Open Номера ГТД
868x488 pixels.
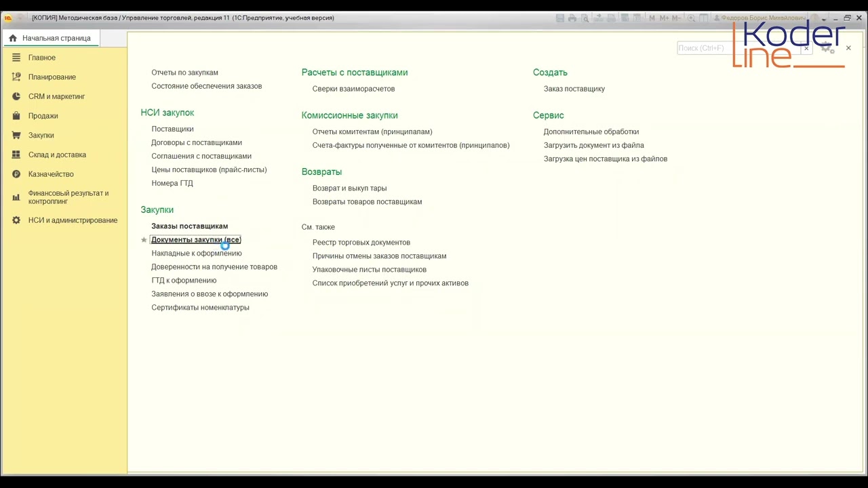point(172,183)
